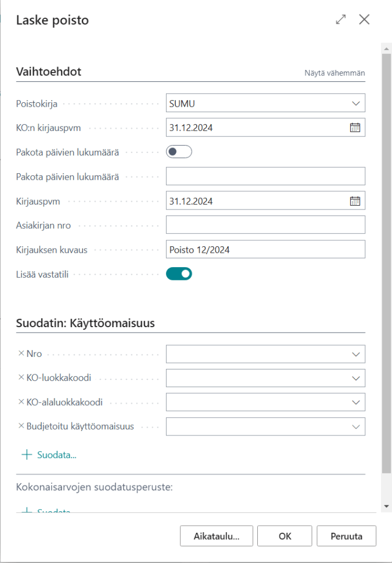Open the Aikataulu... scheduling button
The height and width of the screenshot is (563, 392).
click(216, 536)
